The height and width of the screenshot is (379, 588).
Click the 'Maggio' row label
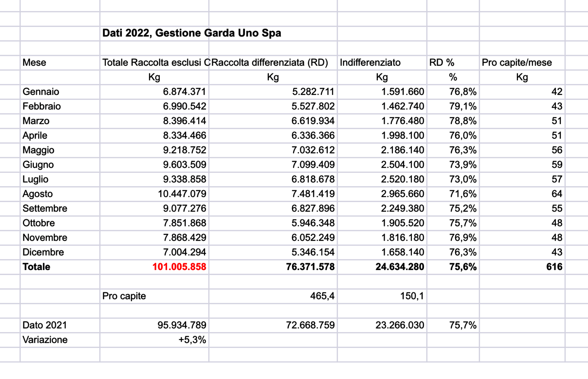click(x=38, y=150)
